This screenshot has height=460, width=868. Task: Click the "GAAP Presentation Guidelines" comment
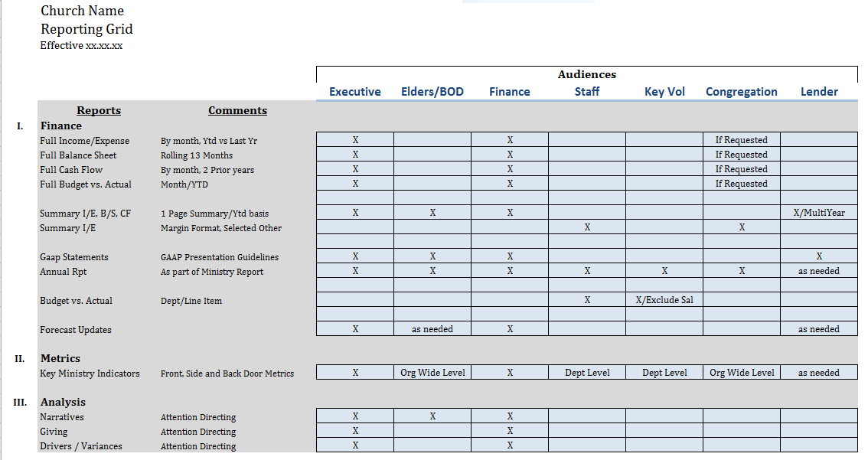coord(220,257)
